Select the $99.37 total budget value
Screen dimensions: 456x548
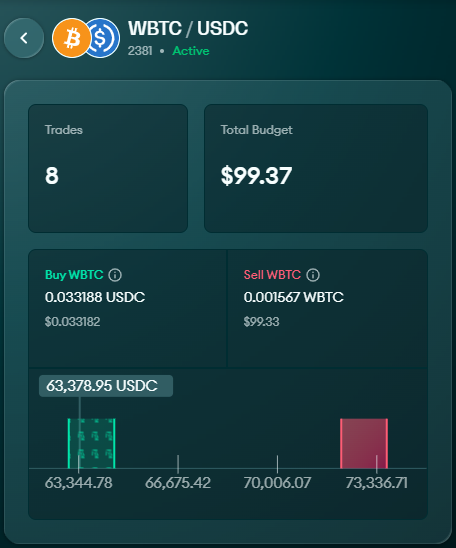[256, 175]
